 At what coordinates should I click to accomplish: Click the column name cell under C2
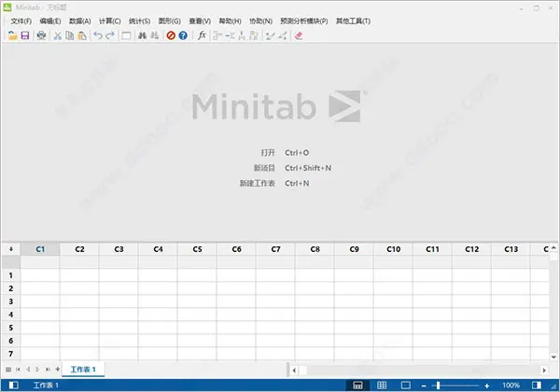click(x=79, y=262)
